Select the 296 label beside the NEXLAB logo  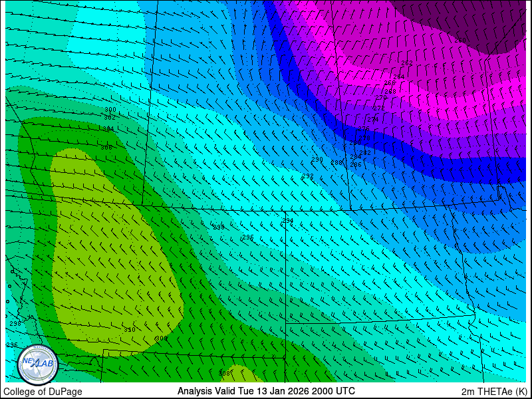(x=12, y=344)
